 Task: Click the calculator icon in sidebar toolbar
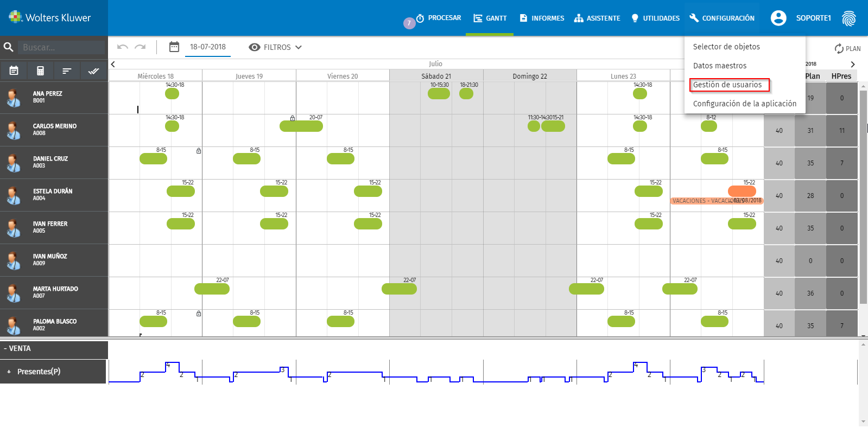(x=40, y=71)
